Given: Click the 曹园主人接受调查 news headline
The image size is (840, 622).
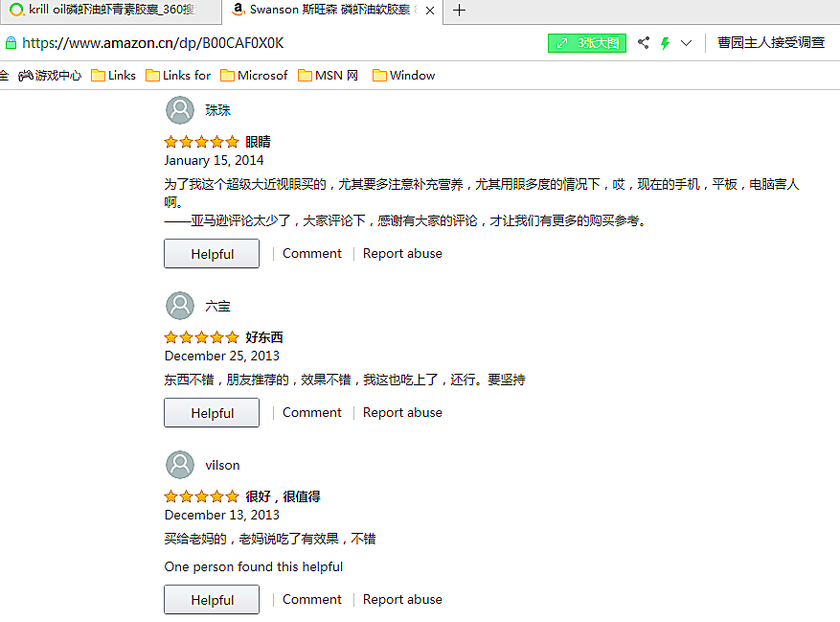Looking at the screenshot, I should click(x=771, y=43).
